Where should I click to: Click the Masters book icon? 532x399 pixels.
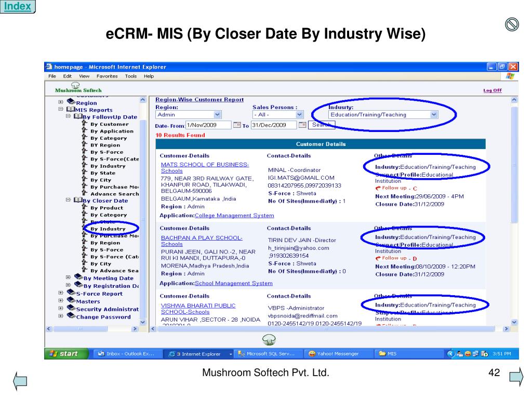click(x=71, y=300)
